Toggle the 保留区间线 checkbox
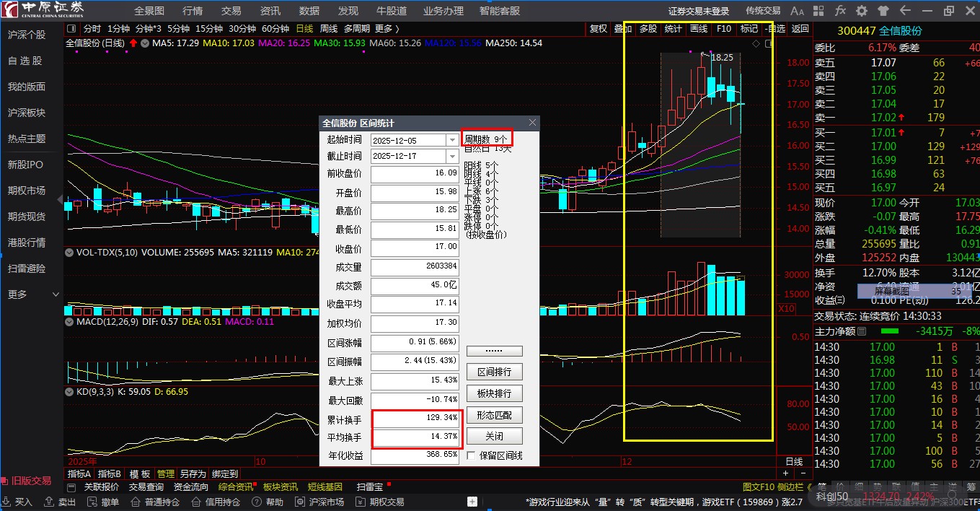This screenshot has width=980, height=511. (472, 456)
